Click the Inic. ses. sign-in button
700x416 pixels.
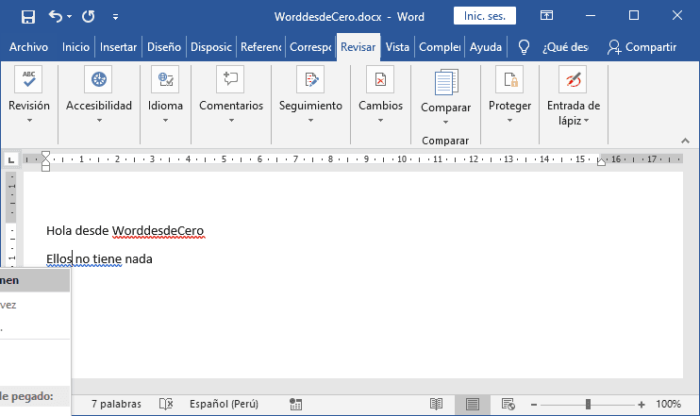[x=484, y=16]
